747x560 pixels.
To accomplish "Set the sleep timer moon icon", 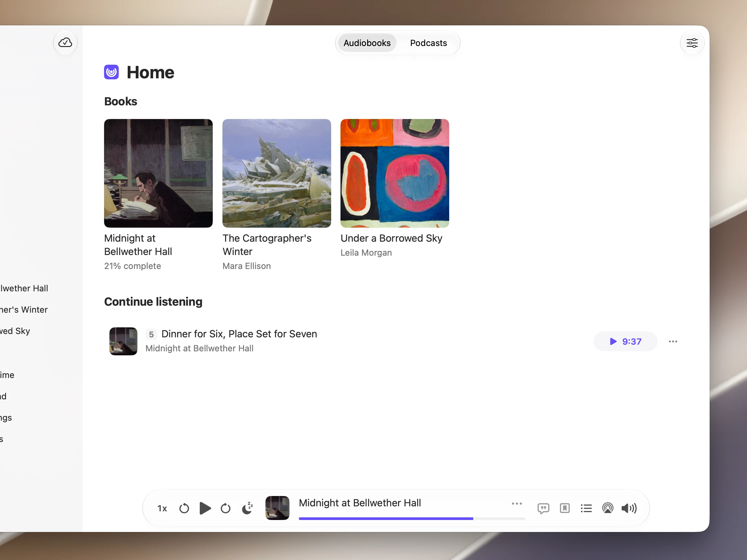I will (x=247, y=508).
